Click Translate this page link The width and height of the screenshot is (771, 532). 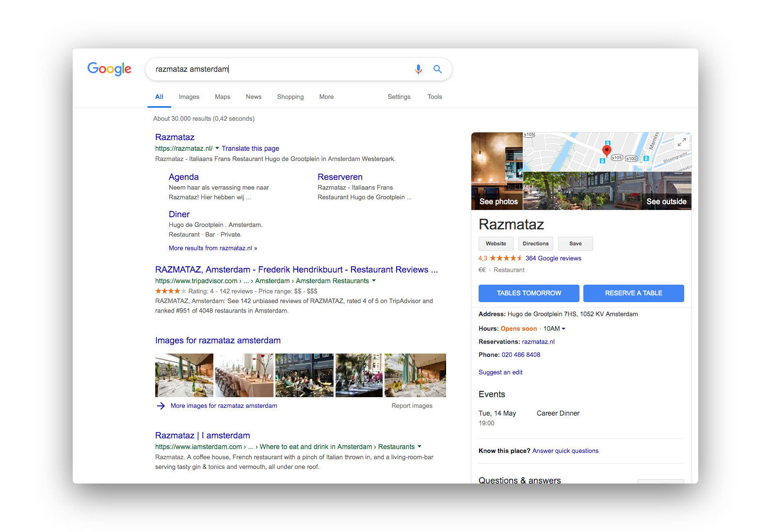tap(250, 148)
